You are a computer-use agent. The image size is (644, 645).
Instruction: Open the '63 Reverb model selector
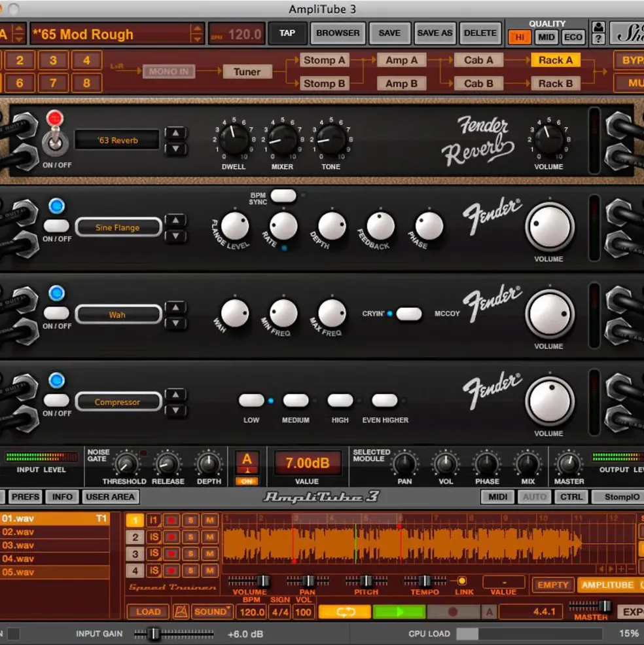(x=117, y=140)
